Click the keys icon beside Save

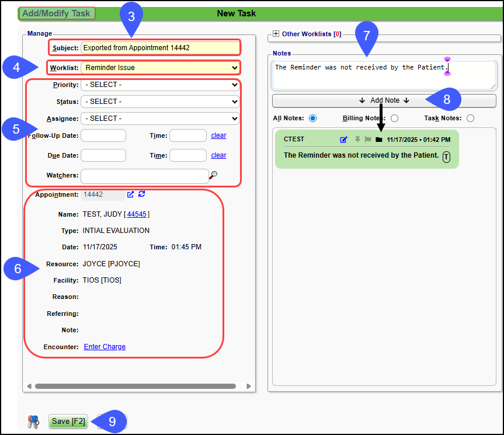click(x=33, y=422)
